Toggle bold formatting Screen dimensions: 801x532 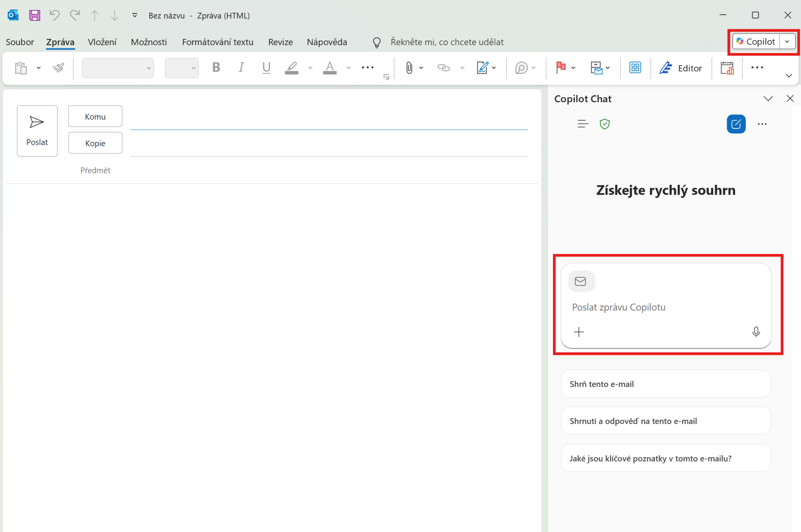point(216,67)
